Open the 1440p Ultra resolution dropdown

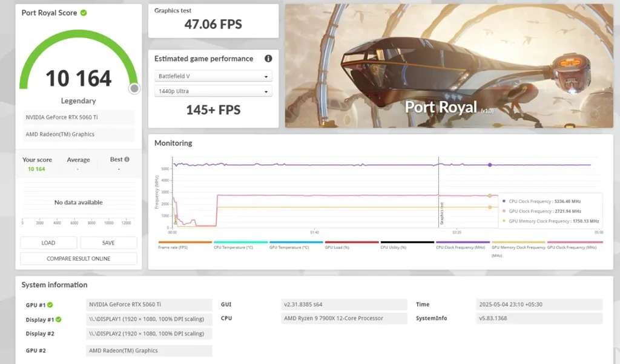(213, 91)
